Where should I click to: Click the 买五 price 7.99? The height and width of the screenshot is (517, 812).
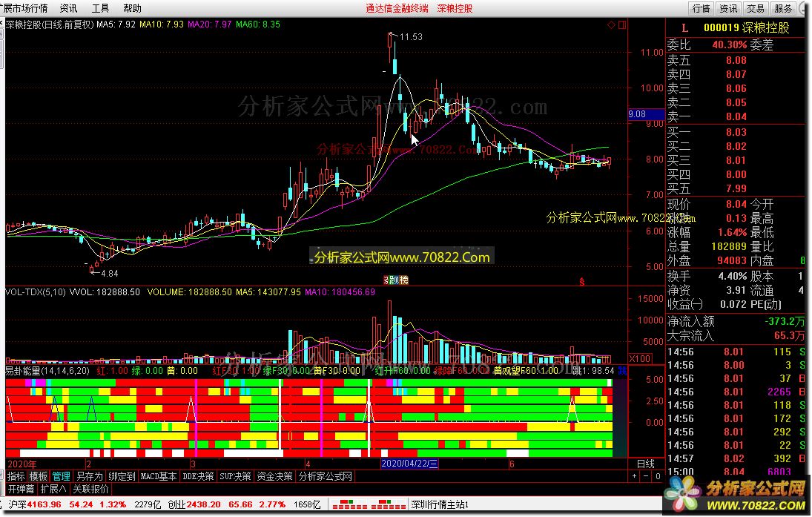(x=736, y=188)
